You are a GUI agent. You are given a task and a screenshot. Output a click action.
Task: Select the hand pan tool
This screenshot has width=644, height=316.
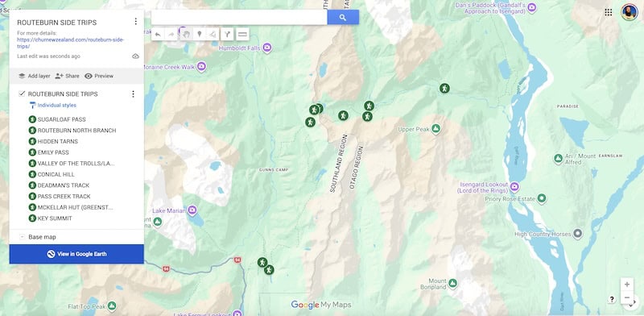(x=186, y=34)
